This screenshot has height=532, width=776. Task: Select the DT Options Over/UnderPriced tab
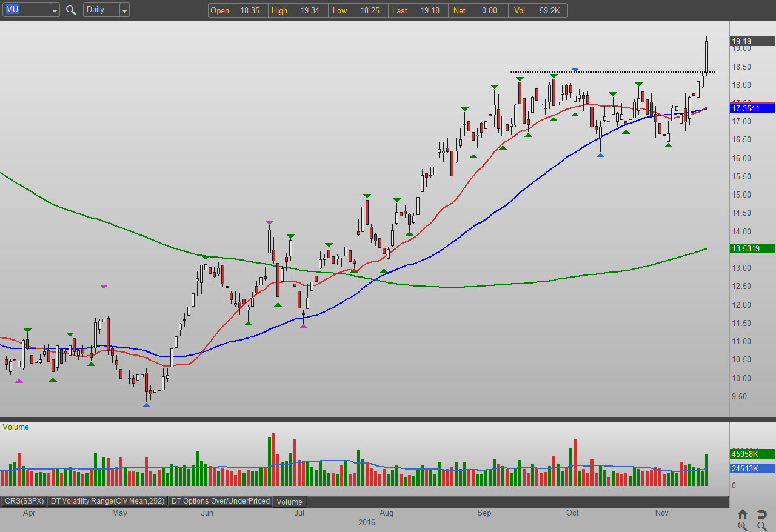pos(221,501)
